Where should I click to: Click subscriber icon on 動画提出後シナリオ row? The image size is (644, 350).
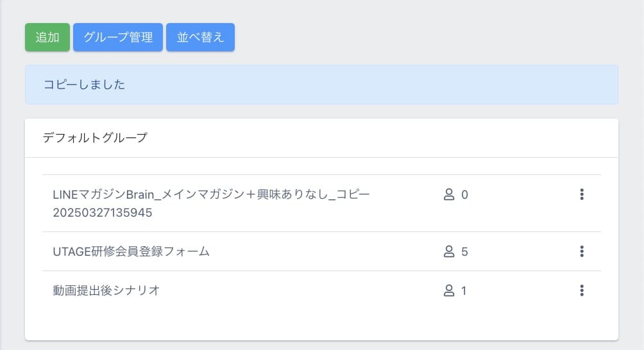point(449,290)
